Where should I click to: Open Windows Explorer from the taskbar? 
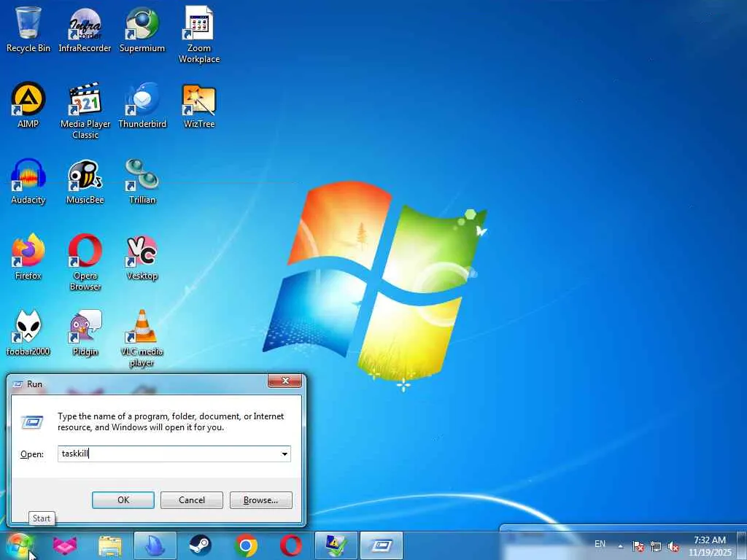[110, 545]
